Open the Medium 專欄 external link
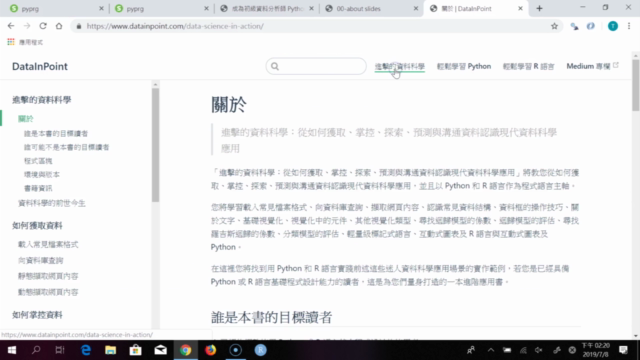The image size is (640, 360). click(592, 66)
